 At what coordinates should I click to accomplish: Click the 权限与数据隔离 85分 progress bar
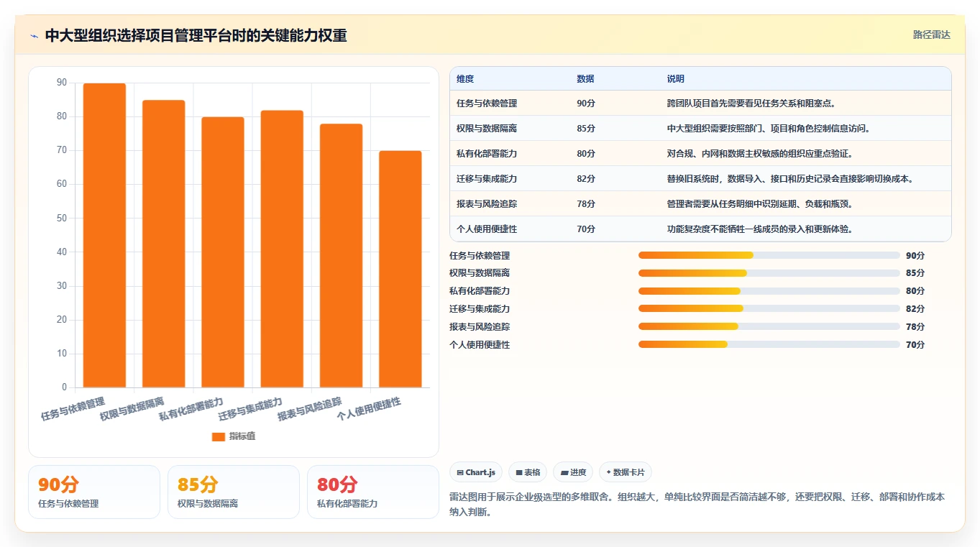769,273
